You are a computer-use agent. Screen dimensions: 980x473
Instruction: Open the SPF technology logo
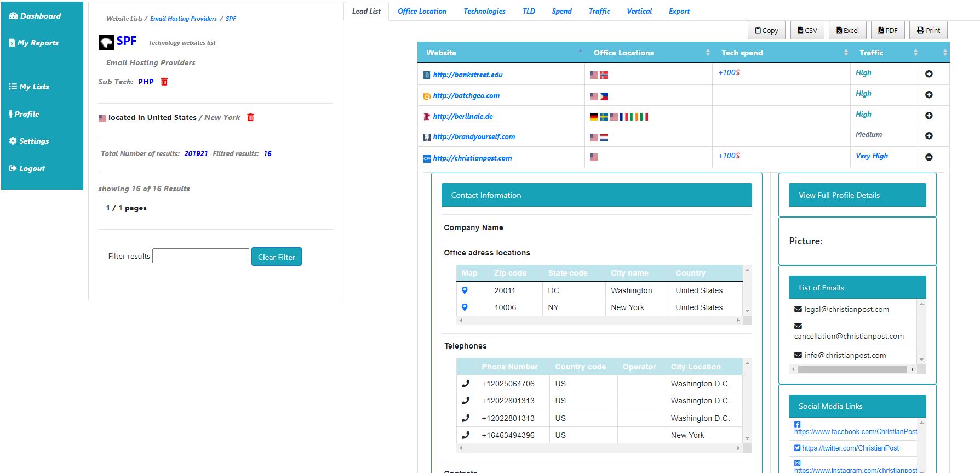coord(106,42)
